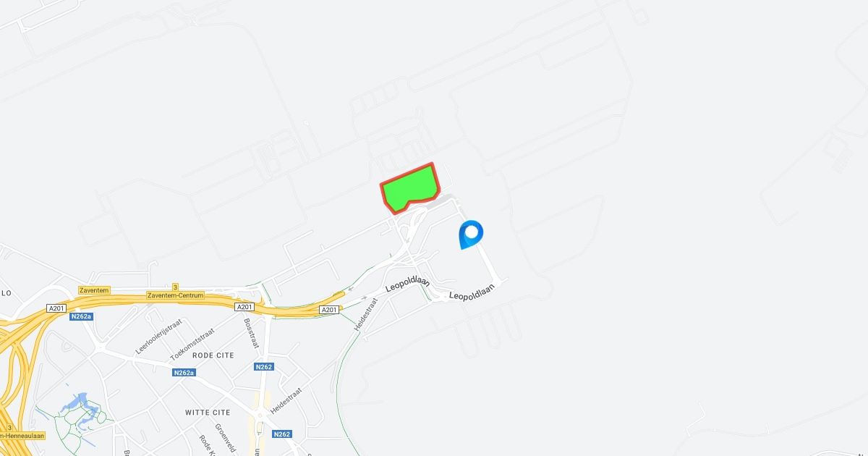Image resolution: width=868 pixels, height=456 pixels.
Task: Click the RODE CITE neighborhood label
Action: coord(213,355)
